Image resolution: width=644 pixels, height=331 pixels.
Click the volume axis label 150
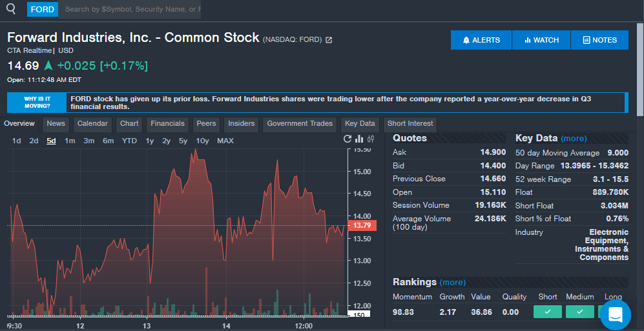359,315
